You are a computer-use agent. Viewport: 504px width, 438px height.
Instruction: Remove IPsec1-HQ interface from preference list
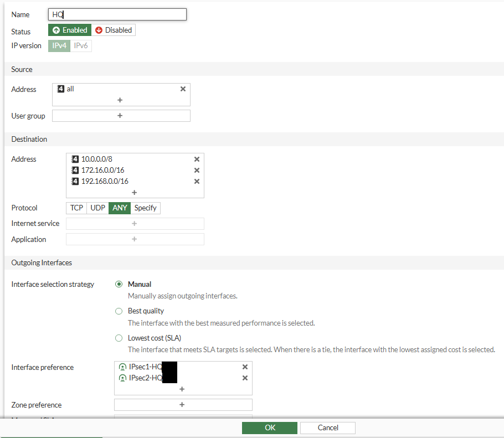click(245, 367)
